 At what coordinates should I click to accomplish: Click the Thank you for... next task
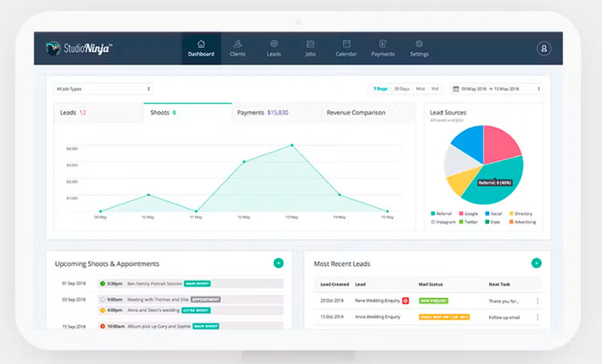(x=503, y=302)
